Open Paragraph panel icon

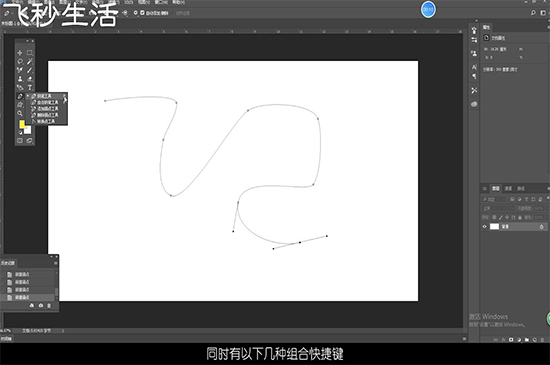point(474,76)
